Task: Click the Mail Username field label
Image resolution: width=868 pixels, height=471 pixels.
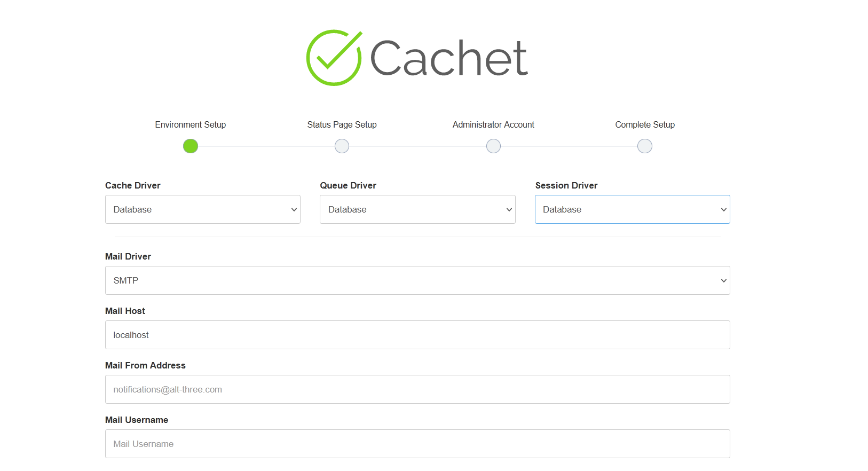Action: click(137, 420)
